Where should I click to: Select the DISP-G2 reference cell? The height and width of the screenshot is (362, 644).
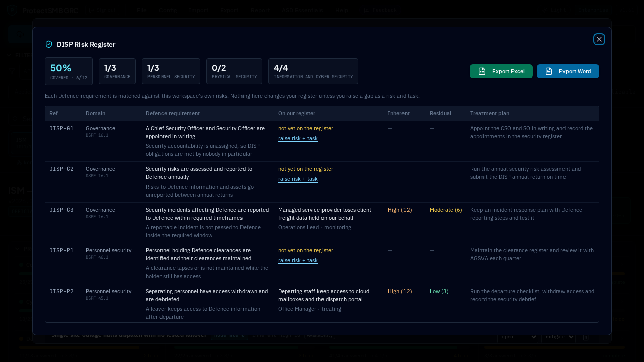coord(61,169)
